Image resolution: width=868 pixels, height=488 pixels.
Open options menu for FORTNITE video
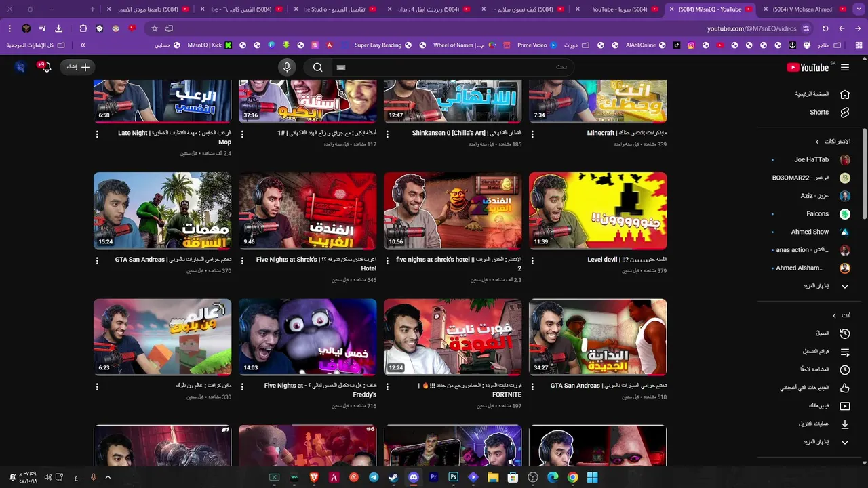[x=387, y=386]
